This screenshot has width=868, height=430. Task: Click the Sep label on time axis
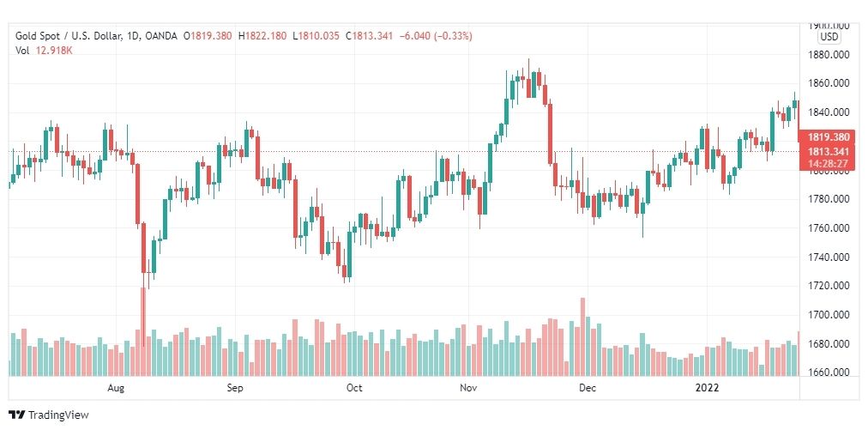235,388
